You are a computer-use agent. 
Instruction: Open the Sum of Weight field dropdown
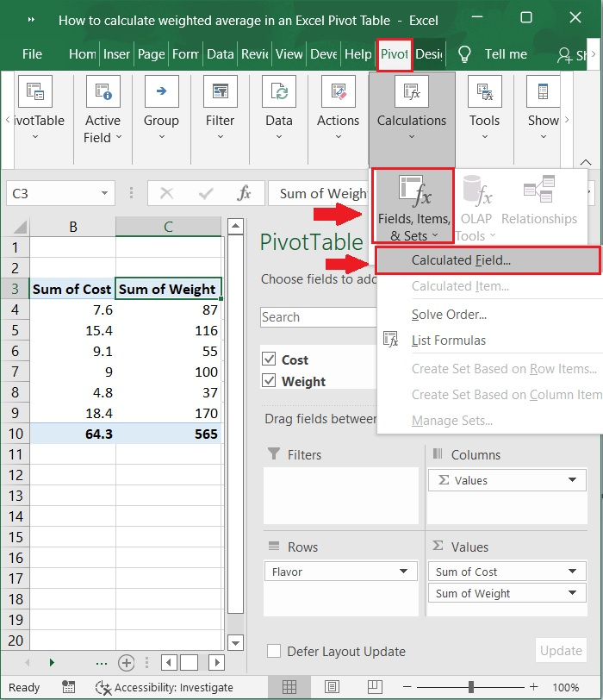tap(572, 593)
